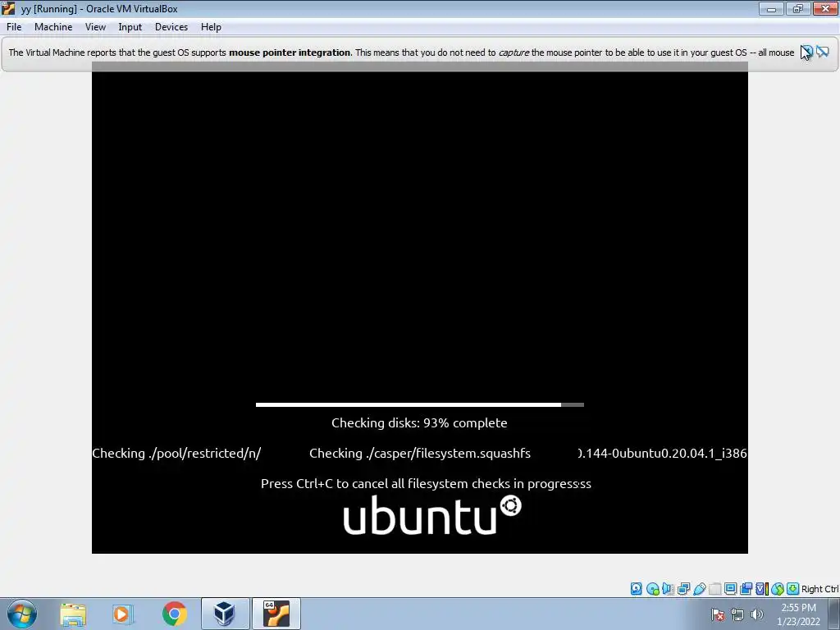The image size is (840, 630).
Task: Click the keyboard capture green arrow icon
Action: (x=792, y=589)
